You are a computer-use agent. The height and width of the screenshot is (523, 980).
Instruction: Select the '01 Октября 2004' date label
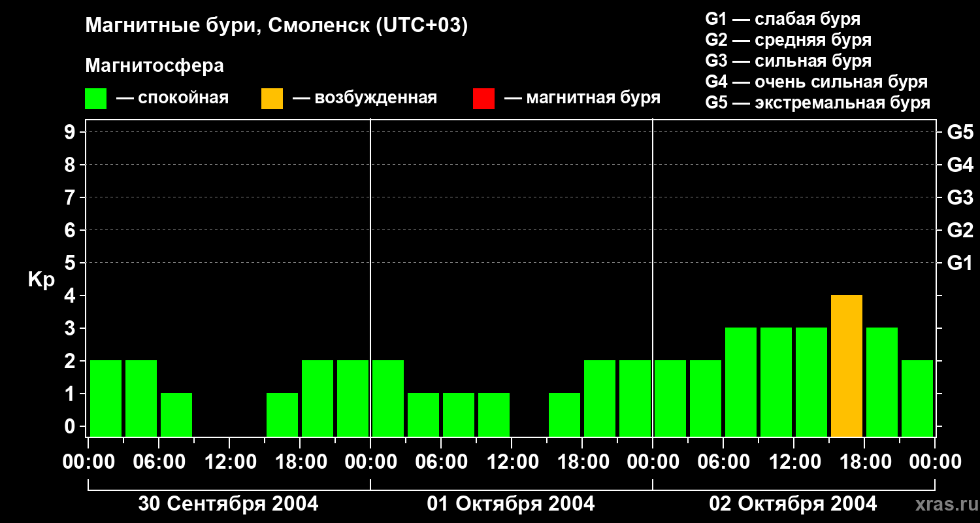click(511, 504)
